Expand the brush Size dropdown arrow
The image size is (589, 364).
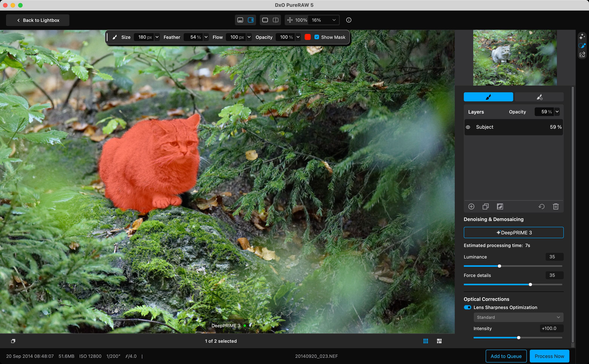click(157, 37)
